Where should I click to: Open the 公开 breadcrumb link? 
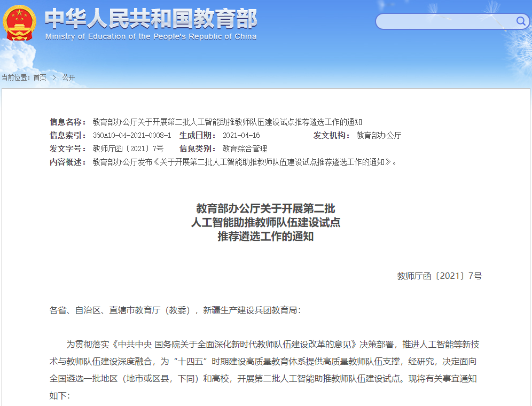68,77
